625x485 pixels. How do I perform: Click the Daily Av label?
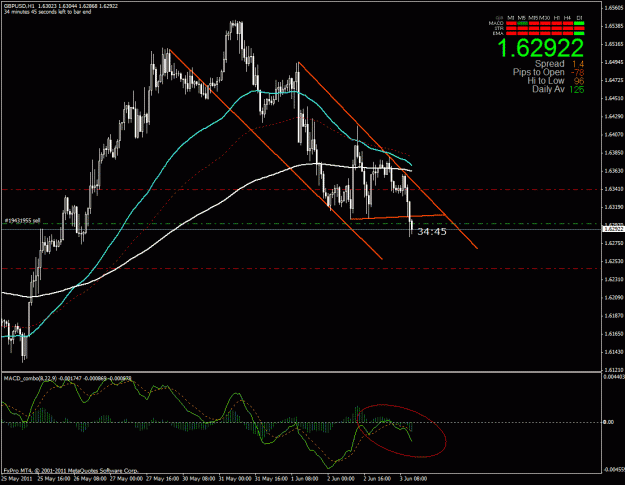point(548,89)
